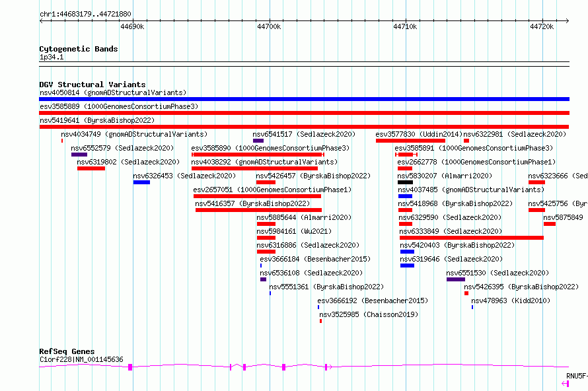Select the Cytogenetic Bands track title
Viewport: 588px width, 391px height.
(x=79, y=49)
